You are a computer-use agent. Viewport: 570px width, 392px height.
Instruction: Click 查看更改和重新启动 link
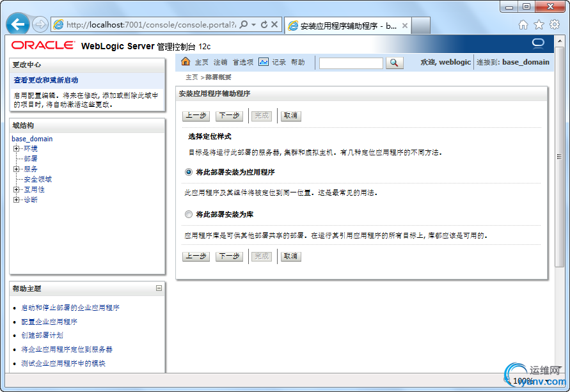[x=46, y=80]
